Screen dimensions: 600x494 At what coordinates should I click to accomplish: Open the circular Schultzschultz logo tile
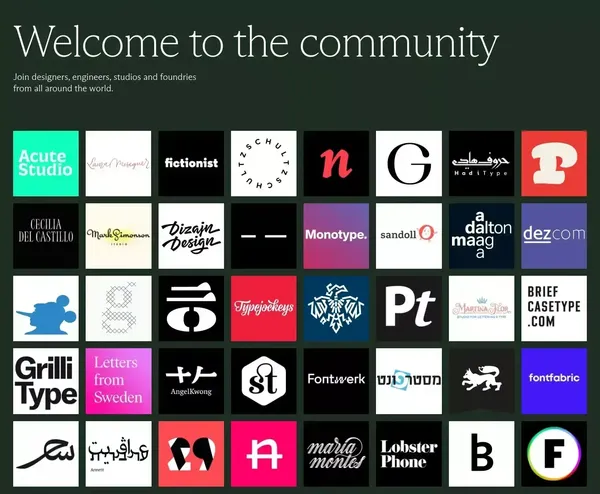coord(264,163)
